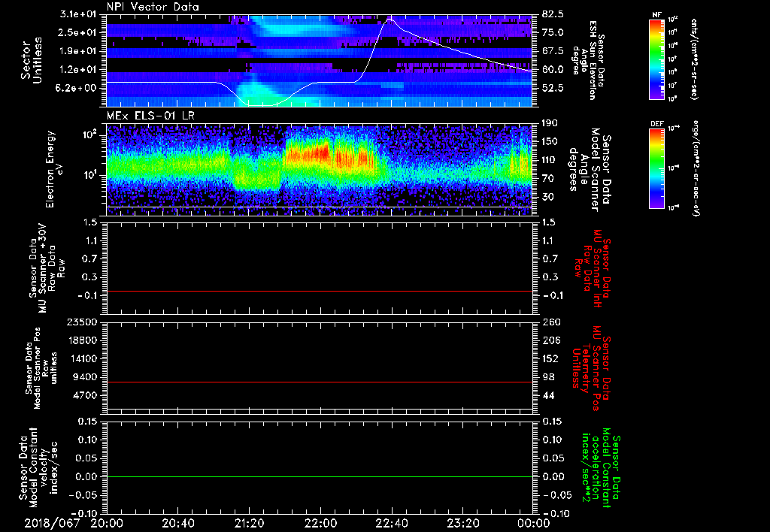This screenshot has width=770, height=532.
Task: Click the 20:00 time axis label
Action: 108,523
